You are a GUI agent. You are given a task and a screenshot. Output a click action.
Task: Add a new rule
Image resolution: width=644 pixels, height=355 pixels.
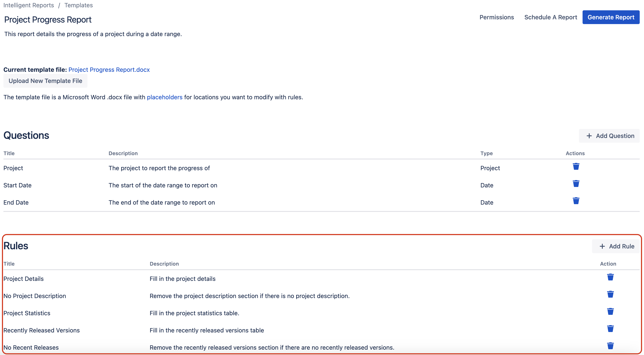click(616, 246)
